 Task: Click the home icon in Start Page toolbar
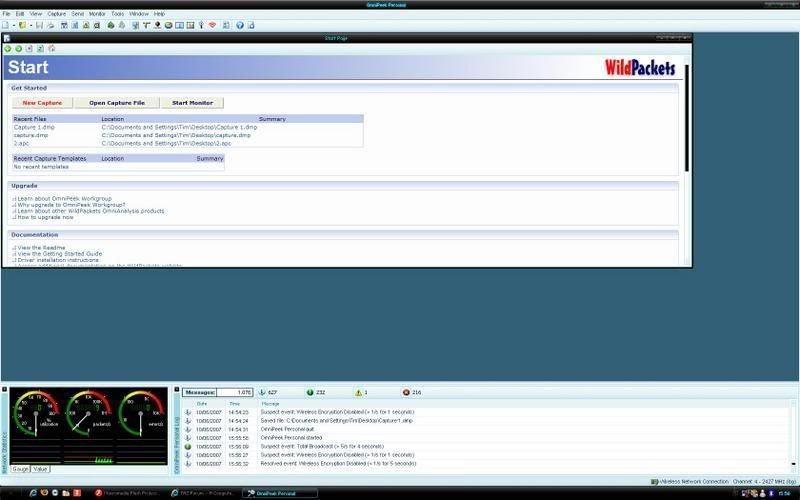coord(51,48)
